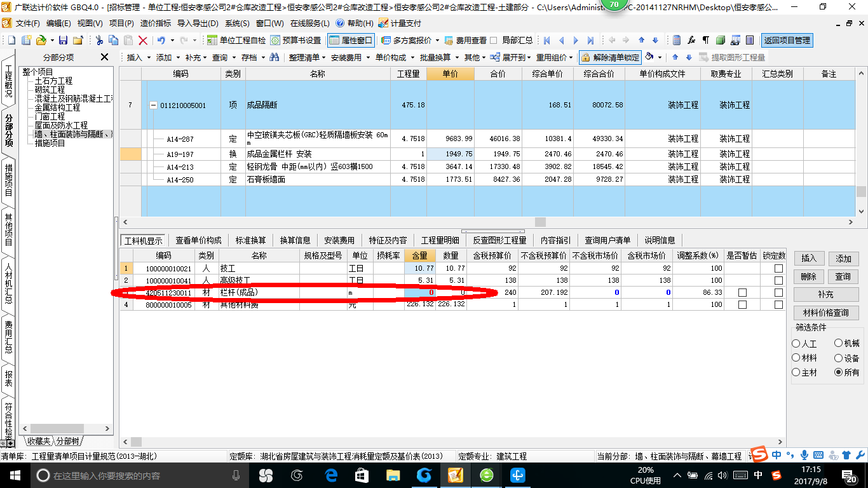Click the 材料价格查询 button
This screenshot has width=868, height=488.
pos(826,313)
